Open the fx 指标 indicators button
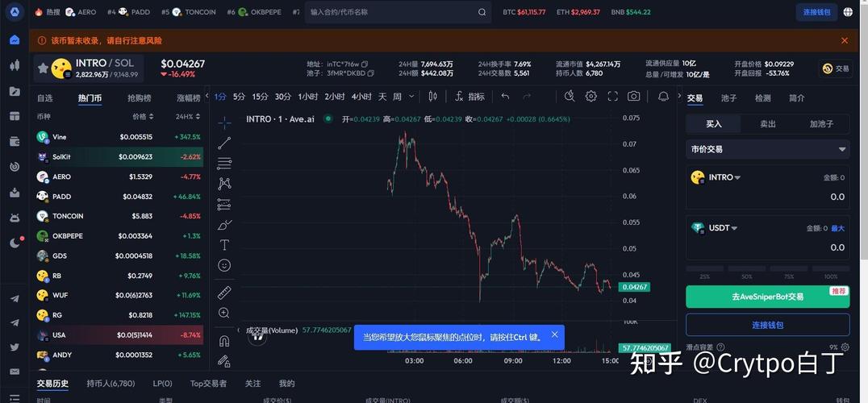 pos(469,96)
